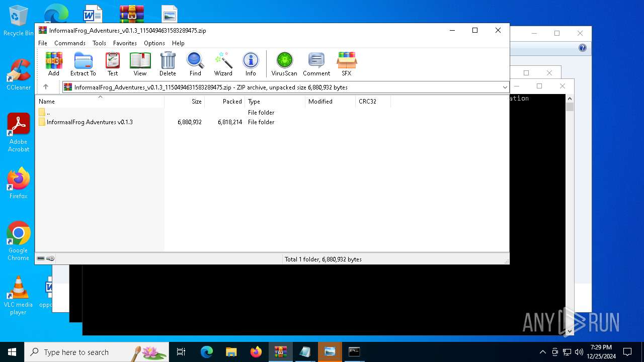The image size is (644, 362).
Task: Click status bar total folder text
Action: pyautogui.click(x=323, y=259)
